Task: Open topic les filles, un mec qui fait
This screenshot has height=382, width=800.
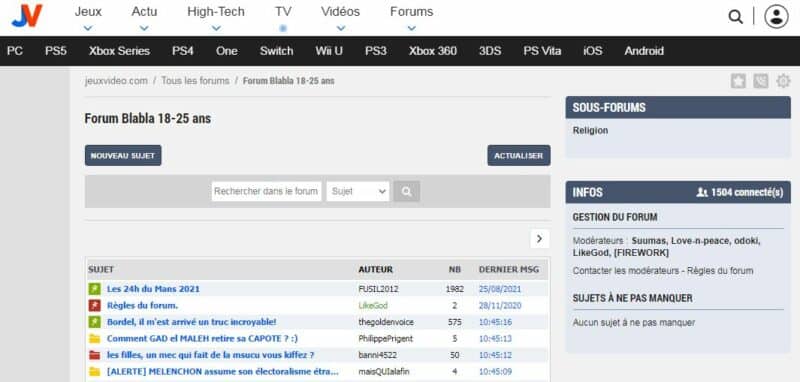Action: pyautogui.click(x=211, y=355)
